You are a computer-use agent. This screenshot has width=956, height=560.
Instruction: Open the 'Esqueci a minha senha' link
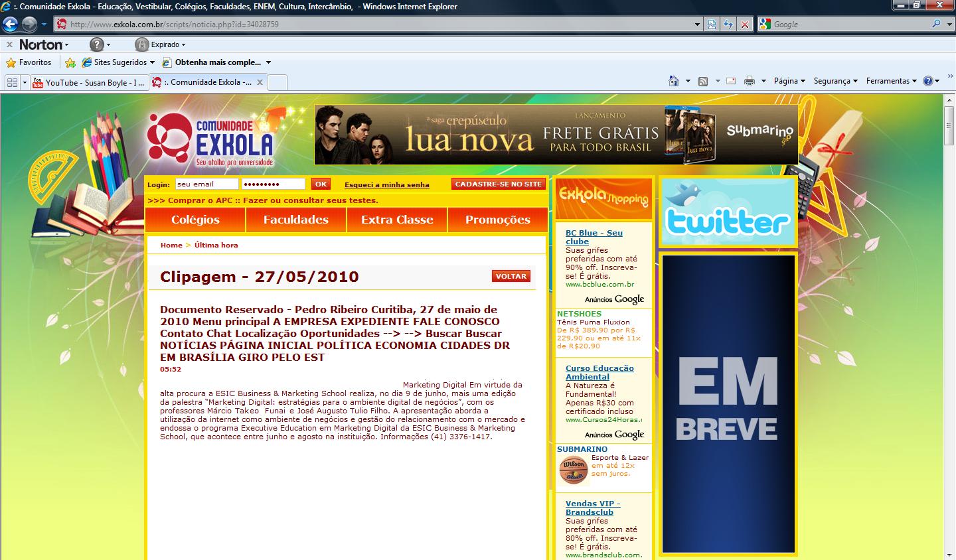tap(387, 184)
